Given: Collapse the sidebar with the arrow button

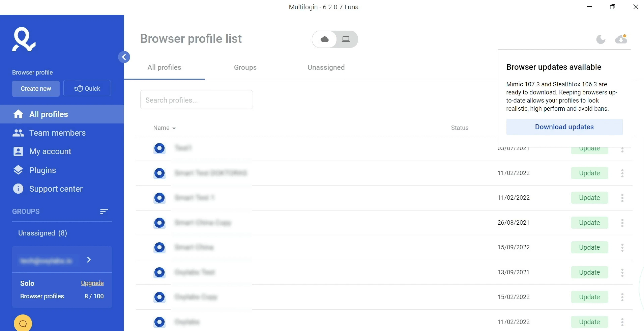Looking at the screenshot, I should pyautogui.click(x=124, y=57).
